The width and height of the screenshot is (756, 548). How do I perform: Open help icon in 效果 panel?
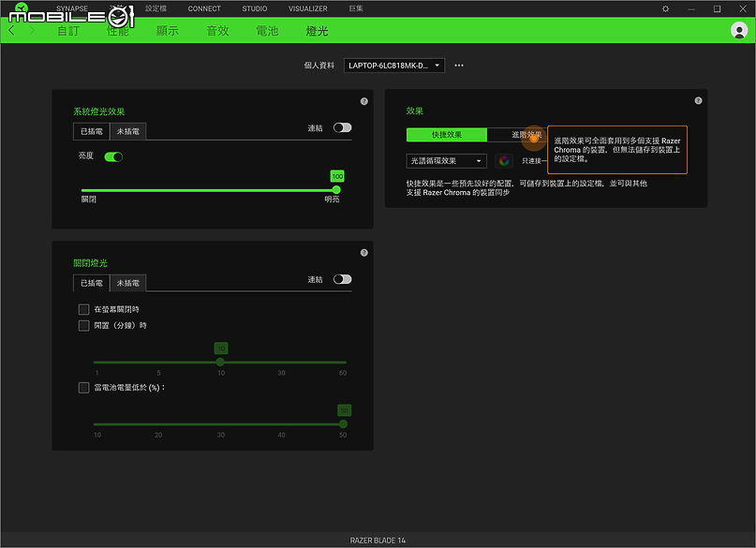pyautogui.click(x=698, y=101)
